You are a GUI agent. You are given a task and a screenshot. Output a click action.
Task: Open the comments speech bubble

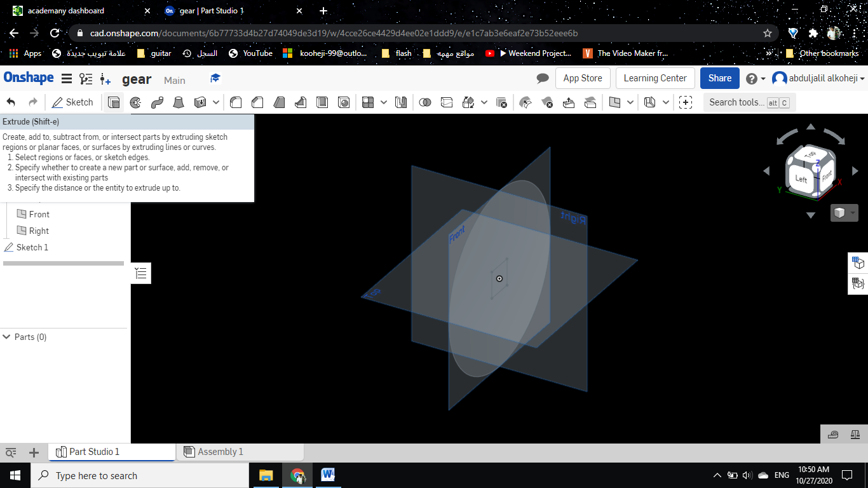point(543,78)
